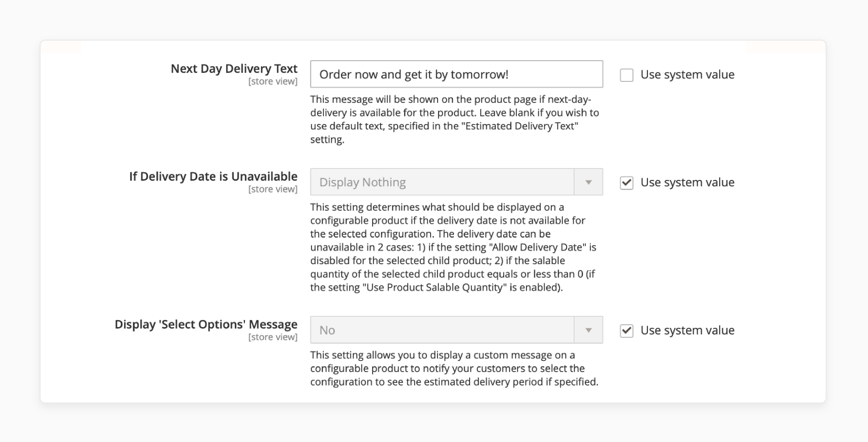Click the help text starting 'This setting determines what'

(453, 247)
